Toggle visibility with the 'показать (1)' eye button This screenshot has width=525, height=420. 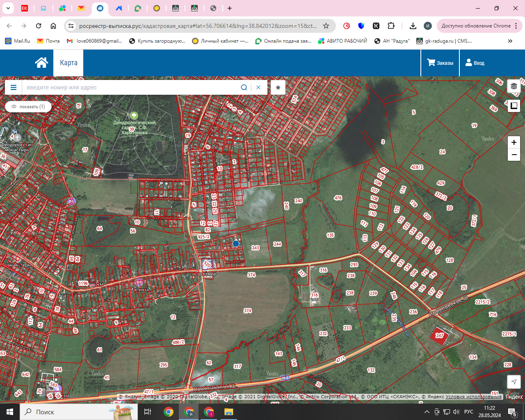(28, 107)
